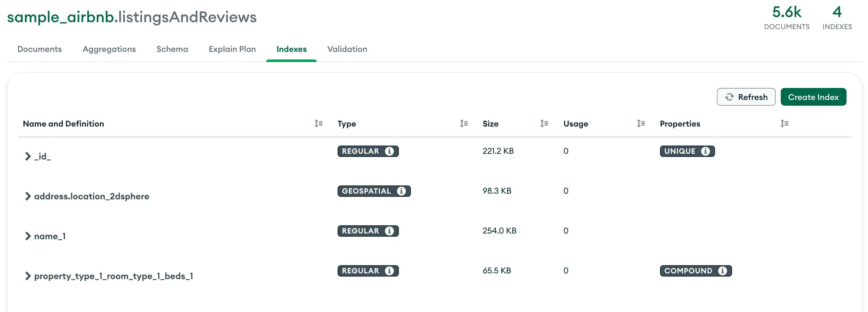Open info tooltip on the GEOSPATIAL badge

pyautogui.click(x=402, y=191)
